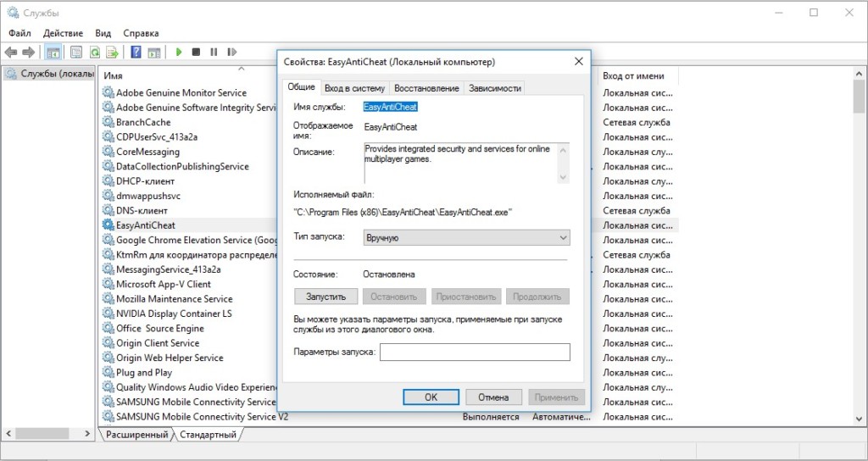This screenshot has width=868, height=461.
Task: Click the Pause service toolbar icon
Action: click(x=214, y=52)
